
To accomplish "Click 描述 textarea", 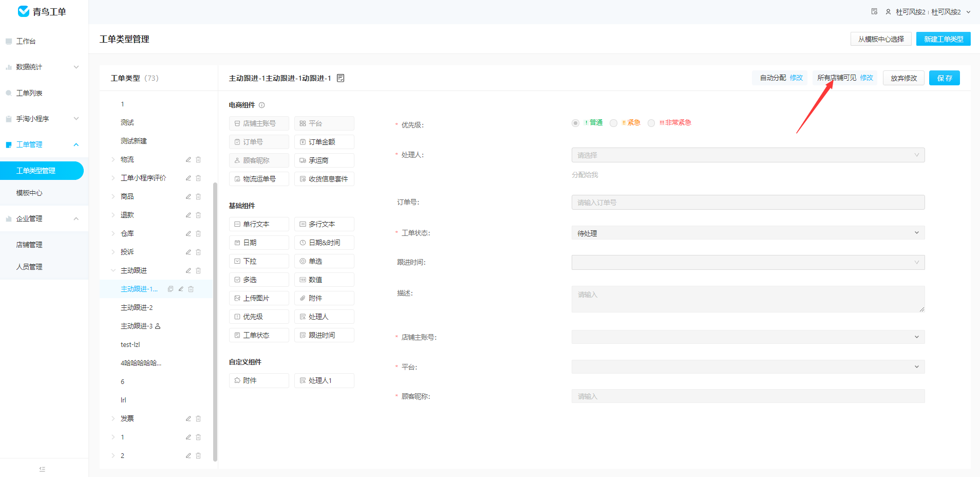I will (x=748, y=299).
